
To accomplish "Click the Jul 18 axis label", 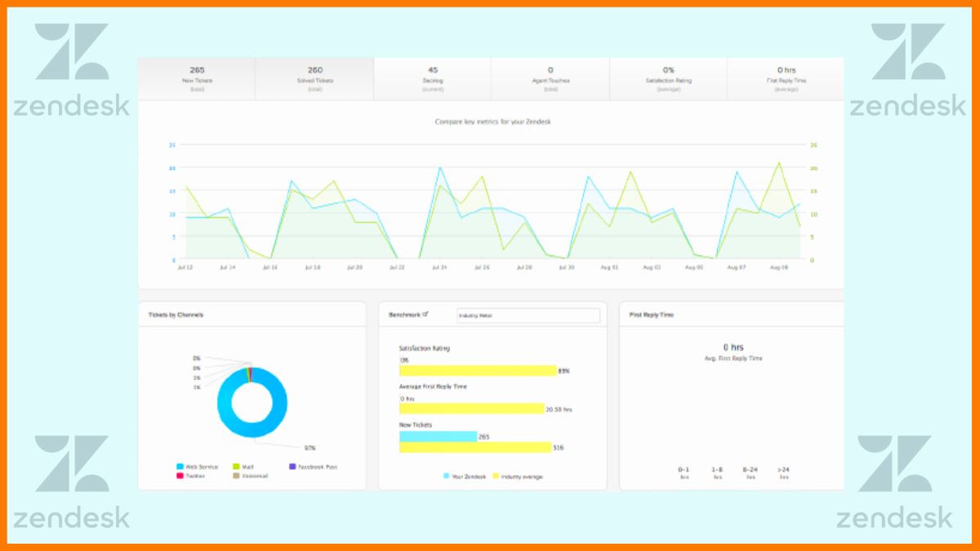I will click(x=312, y=267).
